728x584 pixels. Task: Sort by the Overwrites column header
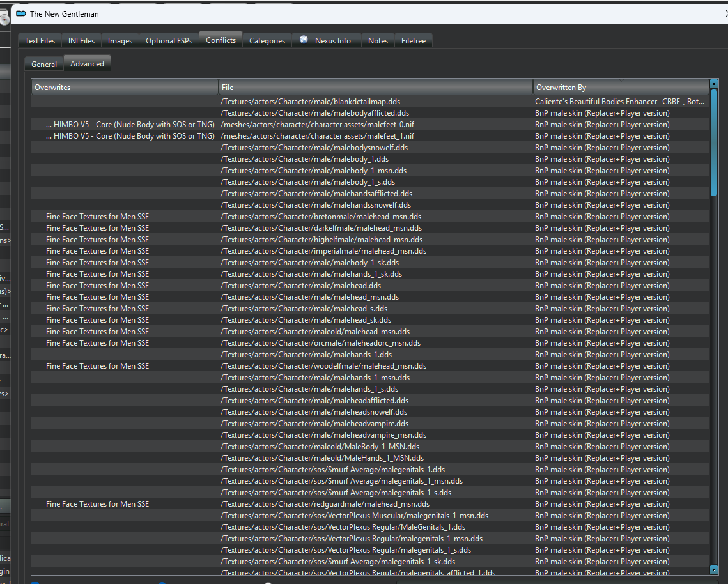click(125, 88)
